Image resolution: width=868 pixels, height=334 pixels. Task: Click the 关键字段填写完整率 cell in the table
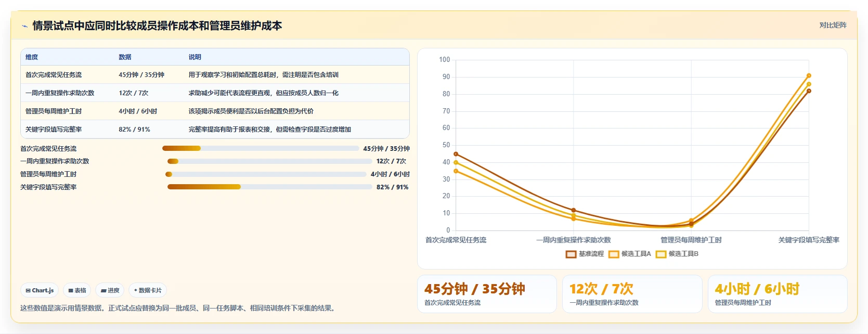click(54, 130)
